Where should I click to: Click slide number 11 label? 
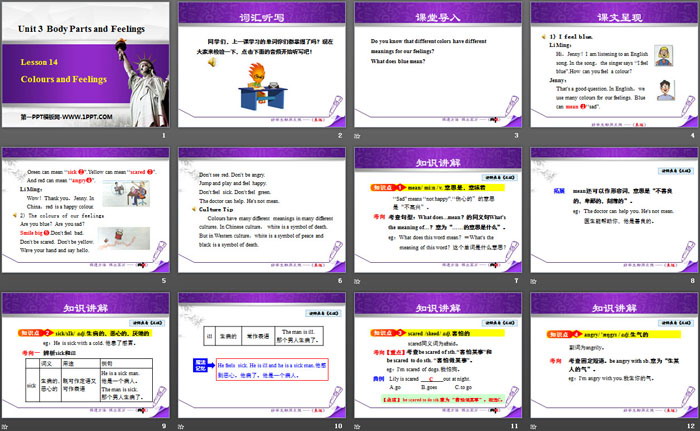tap(514, 426)
